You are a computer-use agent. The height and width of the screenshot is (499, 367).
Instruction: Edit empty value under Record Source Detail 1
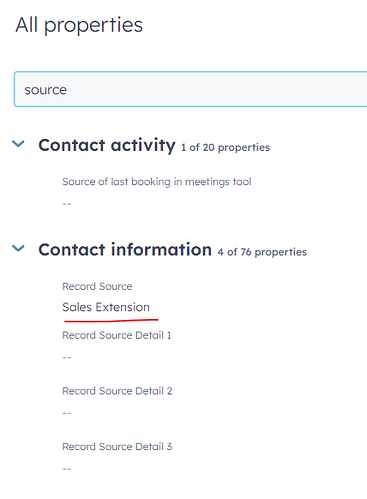[x=67, y=357]
